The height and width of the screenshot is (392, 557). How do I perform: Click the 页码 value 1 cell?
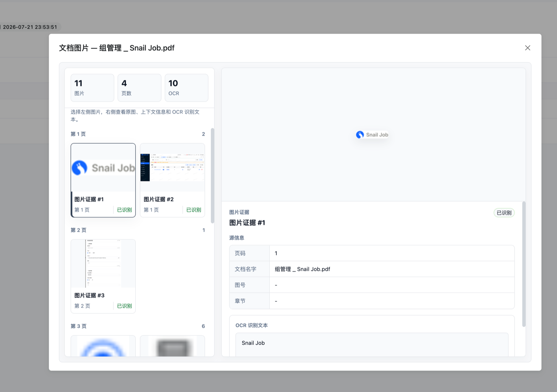coord(392,253)
